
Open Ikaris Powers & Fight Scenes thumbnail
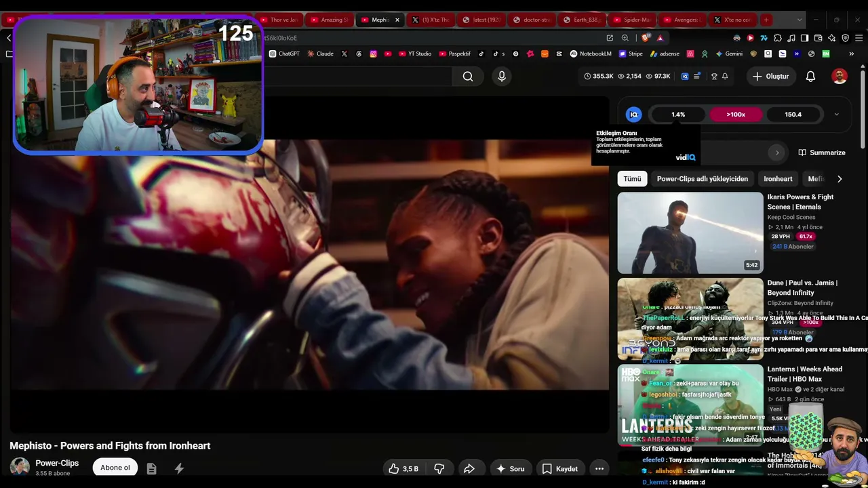click(690, 232)
